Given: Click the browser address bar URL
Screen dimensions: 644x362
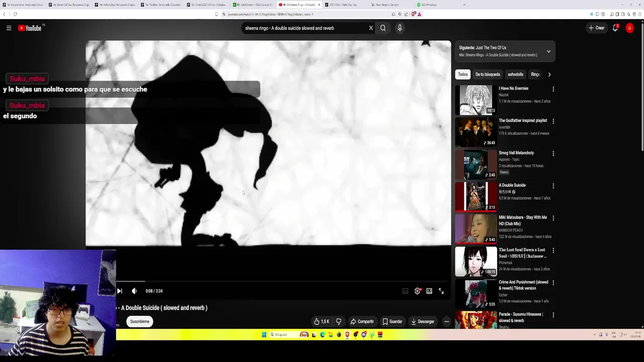Looking at the screenshot, I should point(270,14).
